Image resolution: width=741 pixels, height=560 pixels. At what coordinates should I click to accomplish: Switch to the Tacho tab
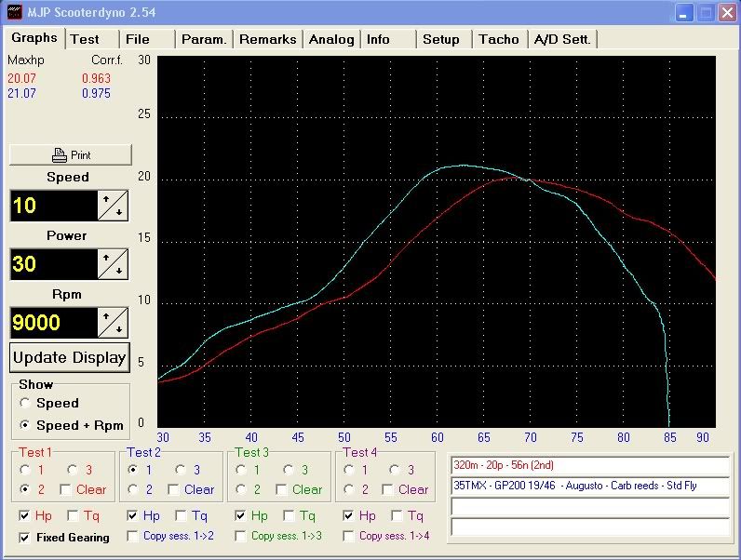point(499,39)
